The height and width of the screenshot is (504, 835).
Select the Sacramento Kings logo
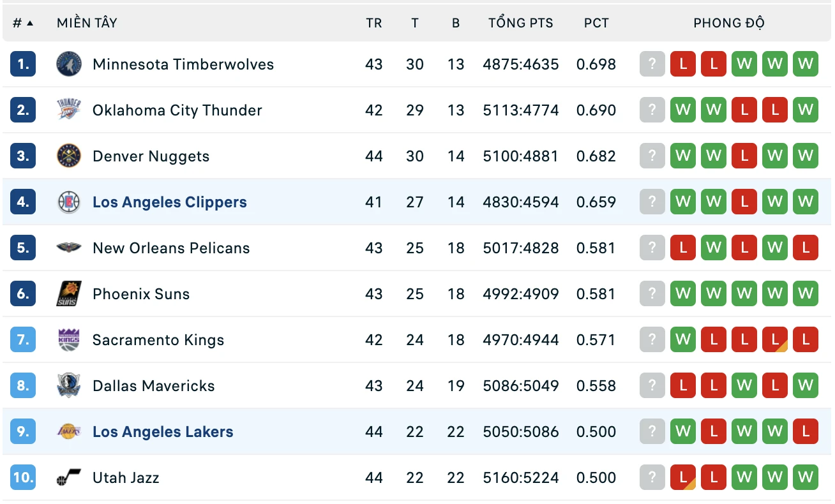69,340
